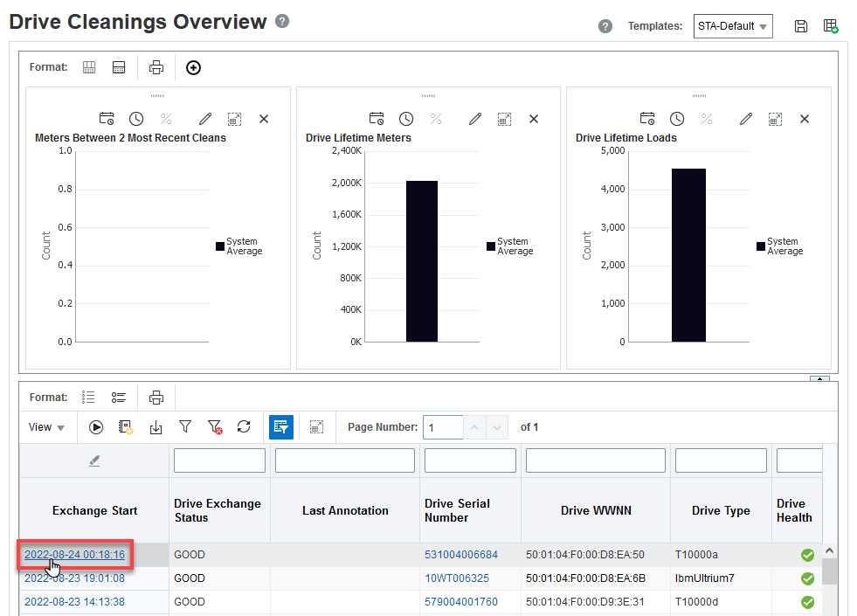Open drive serial 531004006684 link
This screenshot has width=857, height=616.
pyautogui.click(x=461, y=555)
